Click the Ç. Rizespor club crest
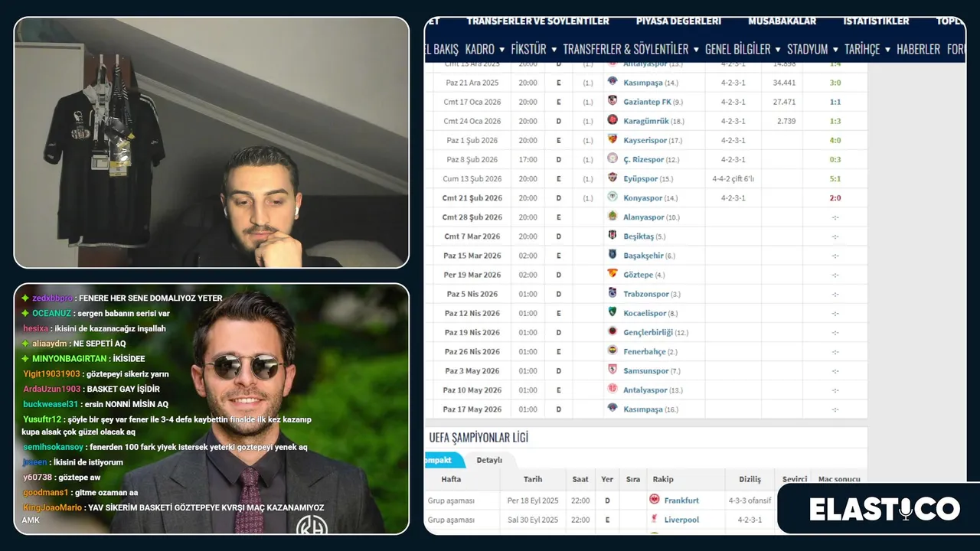This screenshot has width=980, height=551. pos(612,158)
